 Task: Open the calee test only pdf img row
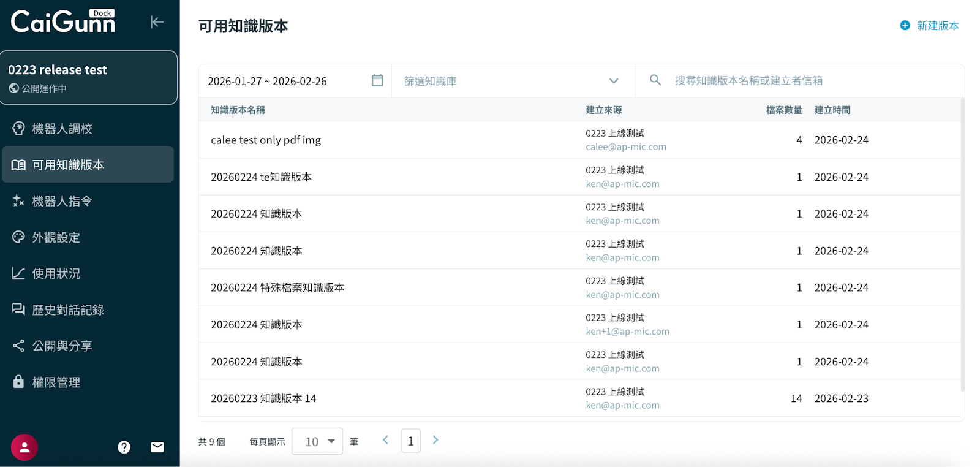click(266, 140)
